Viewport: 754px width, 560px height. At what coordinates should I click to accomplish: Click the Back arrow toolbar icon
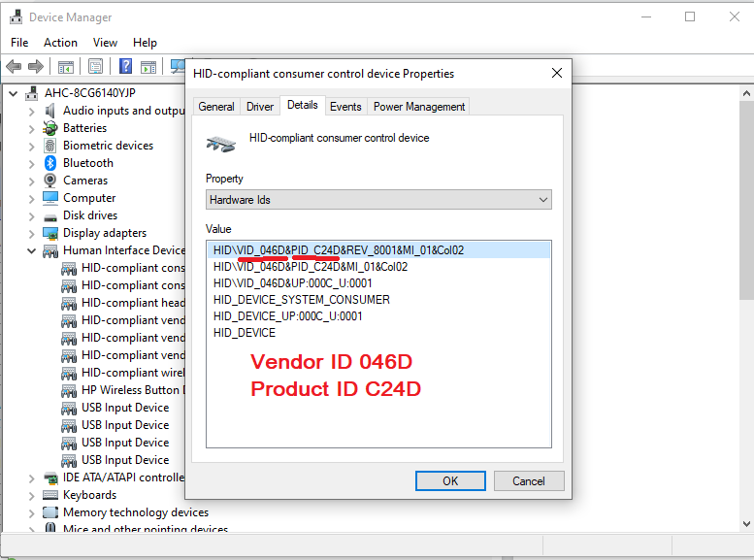(14, 67)
